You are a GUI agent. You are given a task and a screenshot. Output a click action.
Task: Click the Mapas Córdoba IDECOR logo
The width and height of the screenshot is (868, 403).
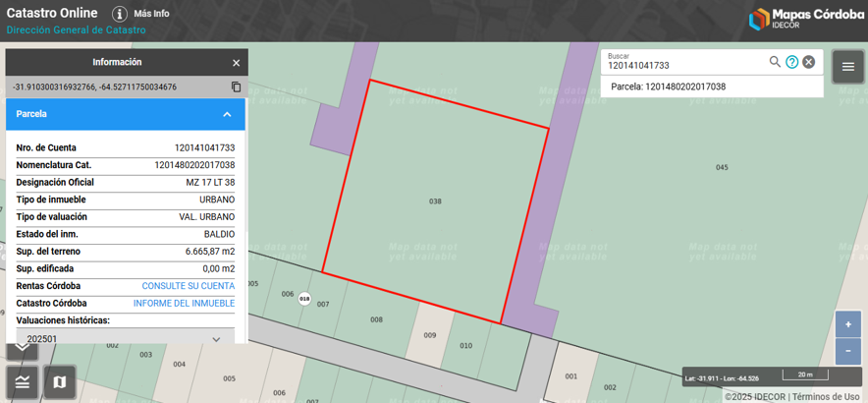(x=806, y=19)
